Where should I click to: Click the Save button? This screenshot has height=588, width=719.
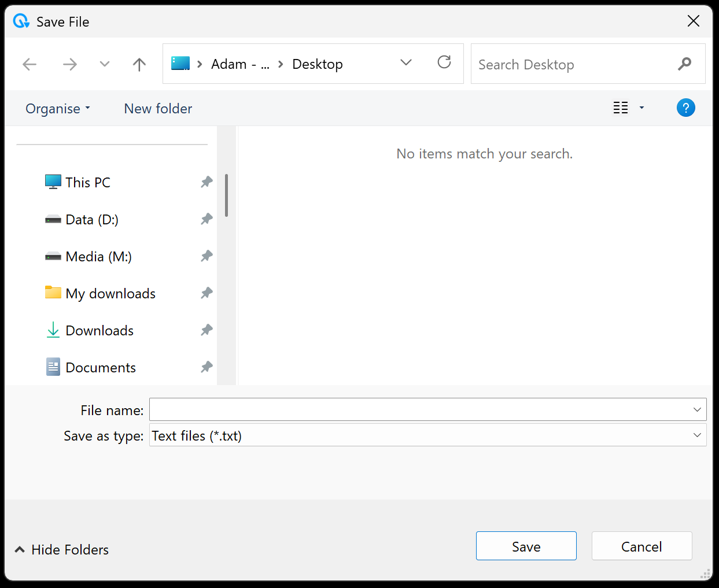(526, 546)
